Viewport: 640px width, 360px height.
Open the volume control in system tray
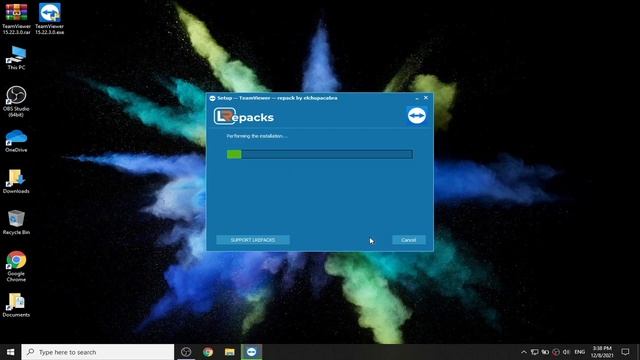tap(566, 352)
